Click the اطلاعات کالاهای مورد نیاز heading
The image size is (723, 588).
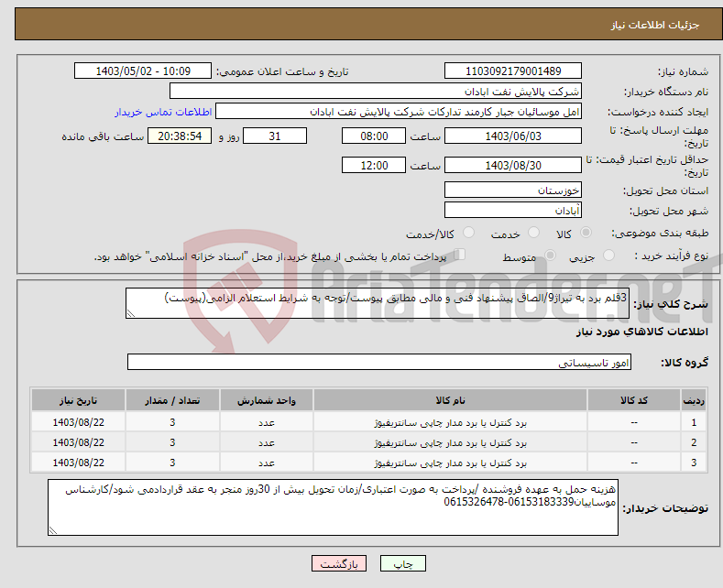pos(641,332)
